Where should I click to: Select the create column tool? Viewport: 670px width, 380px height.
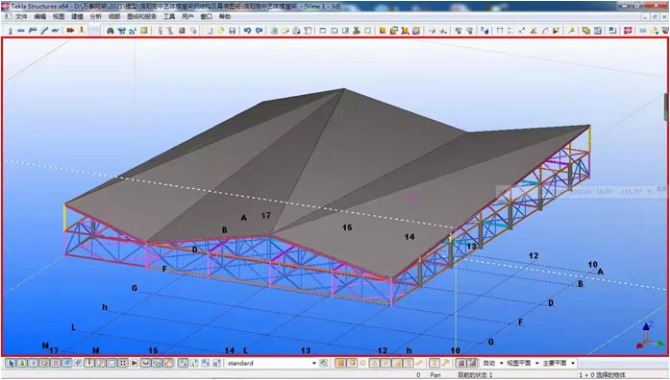(x=10, y=31)
